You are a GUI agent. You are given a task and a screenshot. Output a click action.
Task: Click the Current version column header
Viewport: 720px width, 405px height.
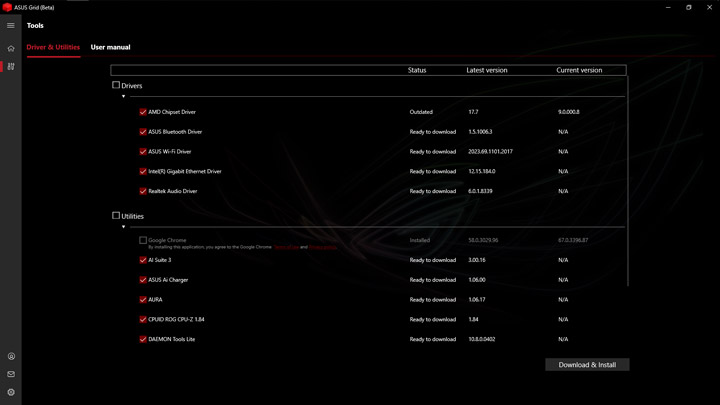[579, 70]
